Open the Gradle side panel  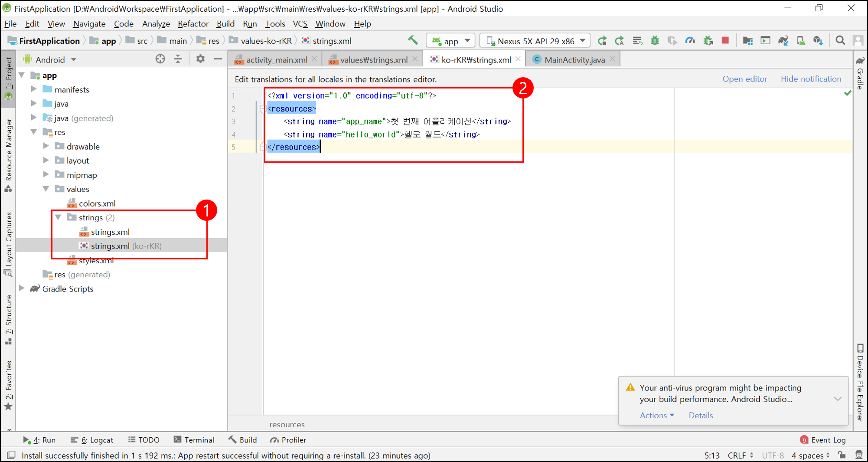pyautogui.click(x=860, y=73)
